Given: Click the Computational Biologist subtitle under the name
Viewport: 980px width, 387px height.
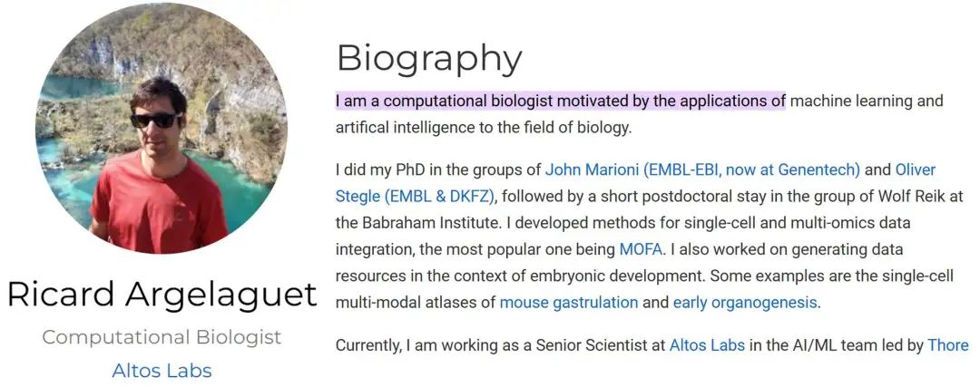Looking at the screenshot, I should click(162, 337).
